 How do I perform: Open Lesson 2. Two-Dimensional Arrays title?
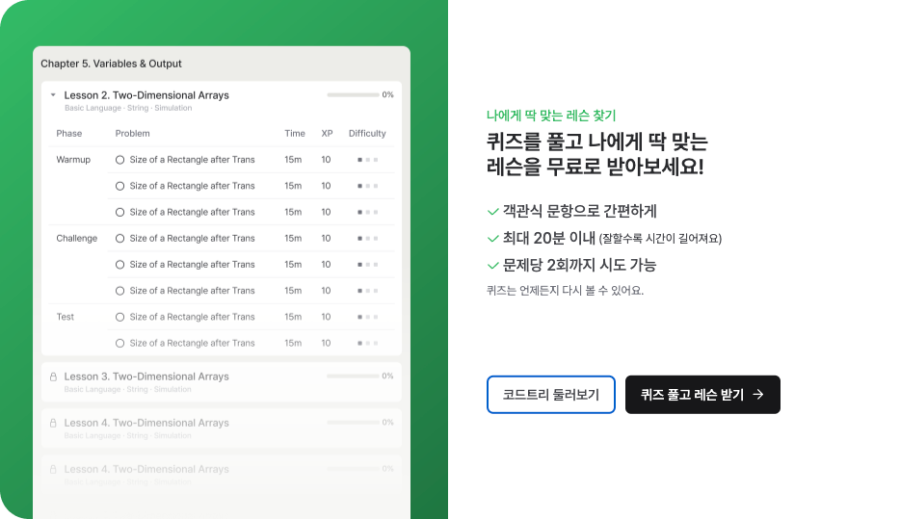pyautogui.click(x=146, y=95)
